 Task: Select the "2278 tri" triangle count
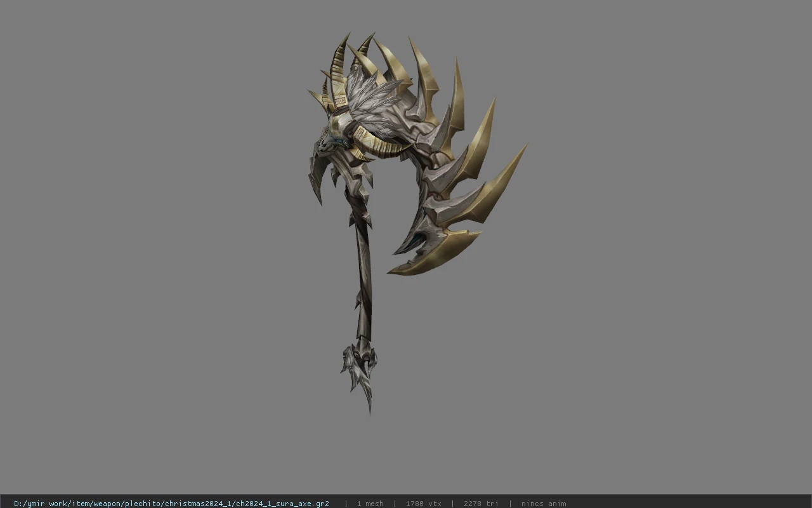coord(481,504)
